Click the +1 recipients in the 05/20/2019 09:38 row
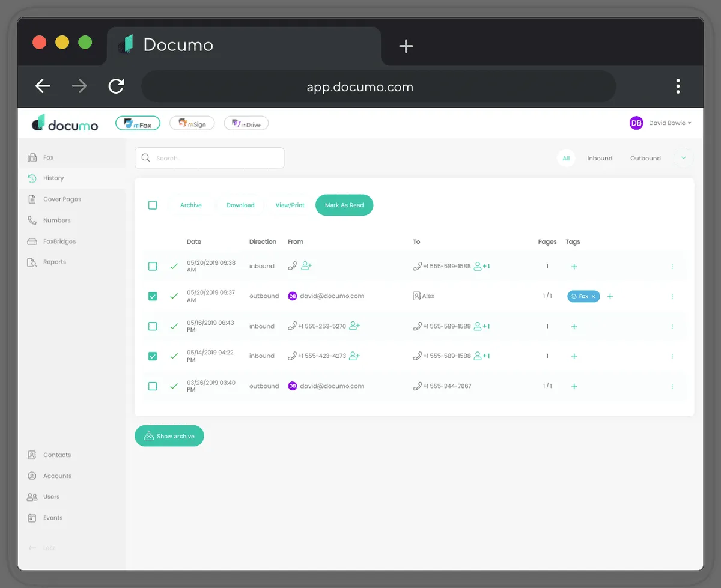The height and width of the screenshot is (588, 721). coord(482,266)
